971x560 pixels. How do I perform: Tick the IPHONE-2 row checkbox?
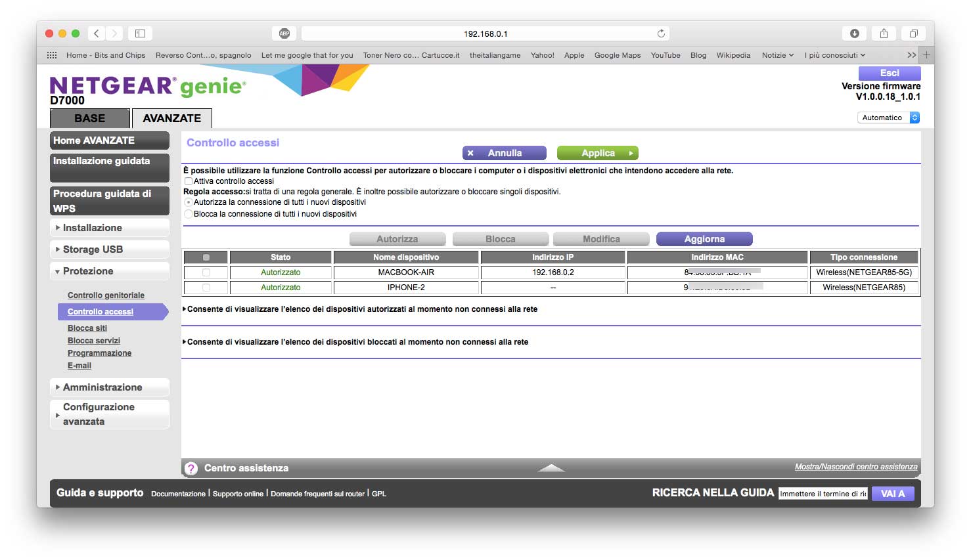tap(206, 288)
